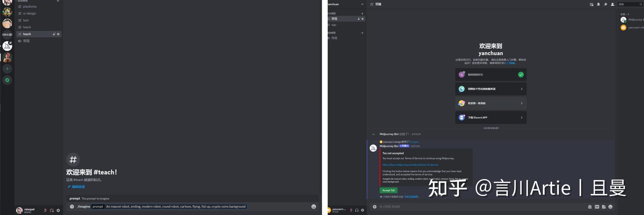Click the search box in right window
644x215 pixels.
pos(630,4)
